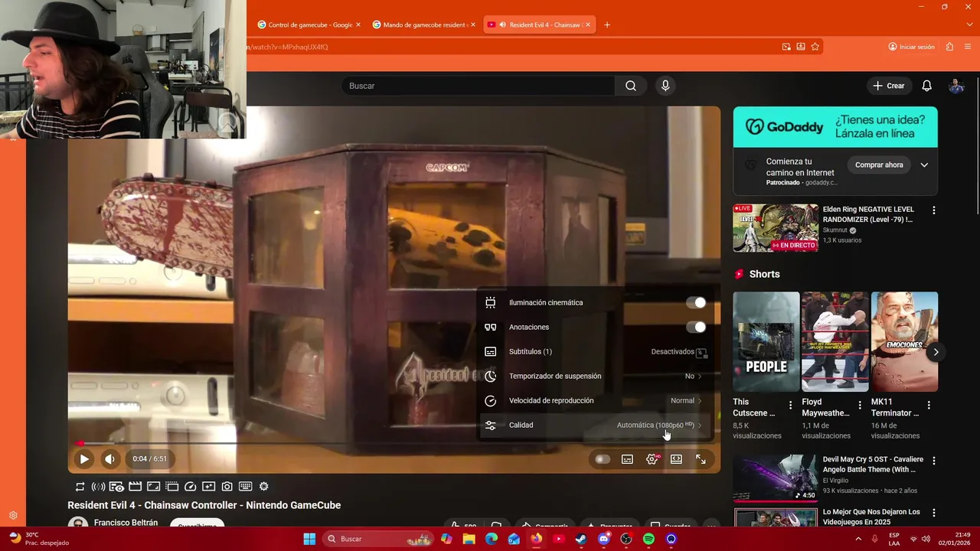Open a new browser tab

click(x=607, y=24)
